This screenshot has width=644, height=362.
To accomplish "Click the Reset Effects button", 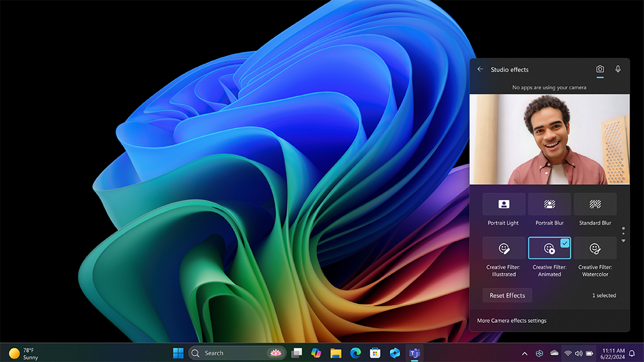I will point(507,295).
